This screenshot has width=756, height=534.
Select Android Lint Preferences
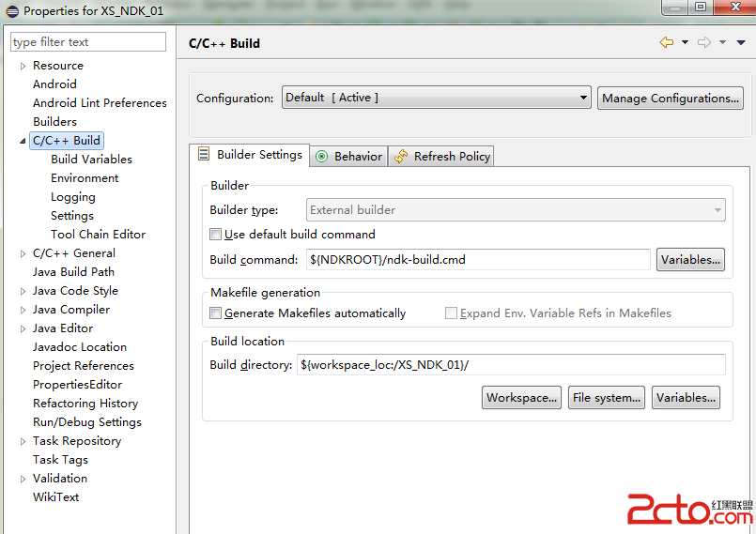[100, 103]
